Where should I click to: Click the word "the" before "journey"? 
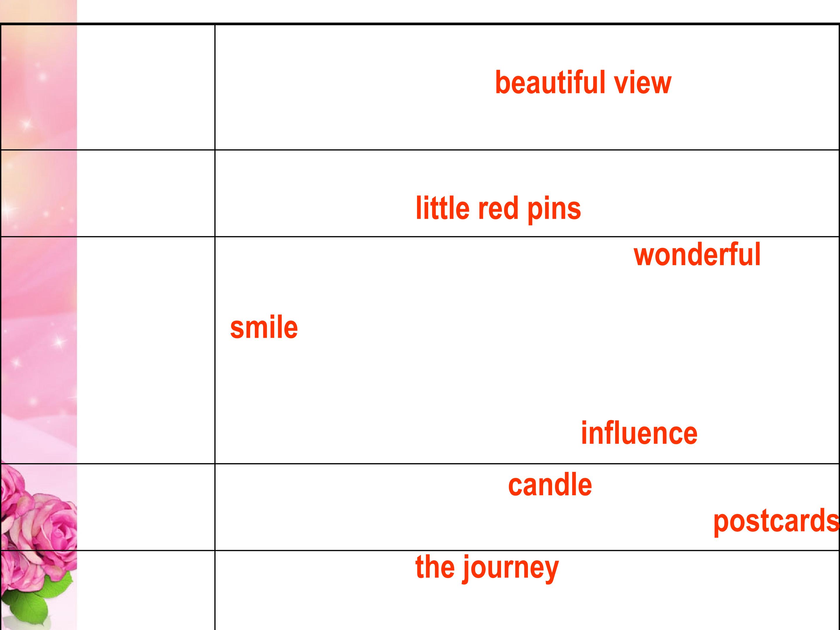click(x=435, y=567)
